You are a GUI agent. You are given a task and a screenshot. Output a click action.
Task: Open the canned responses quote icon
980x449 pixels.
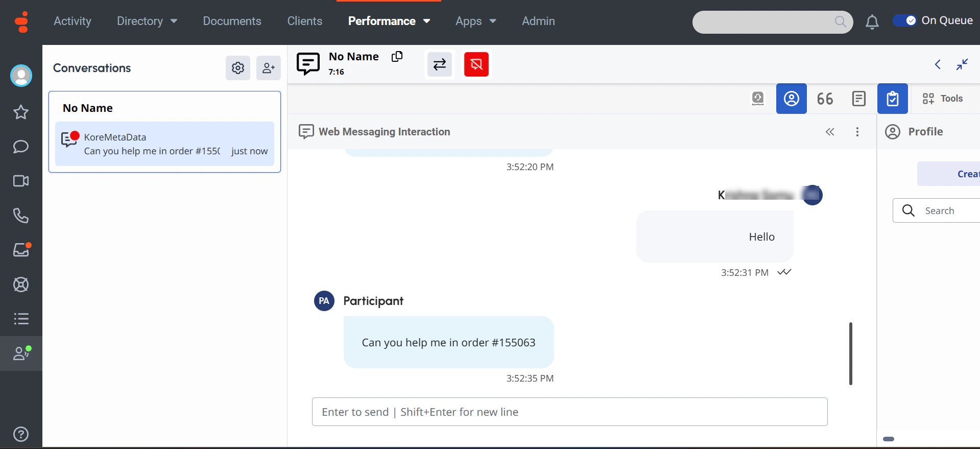[825, 99]
